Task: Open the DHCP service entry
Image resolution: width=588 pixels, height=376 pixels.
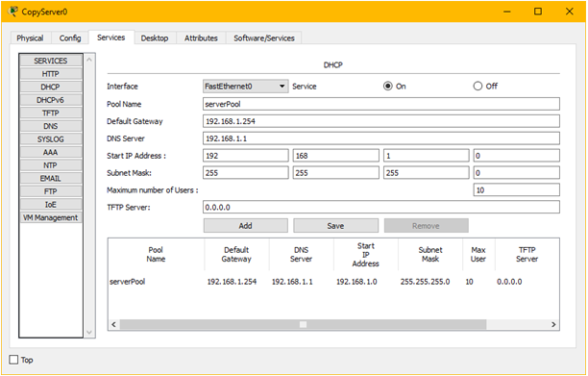Action: coord(51,88)
